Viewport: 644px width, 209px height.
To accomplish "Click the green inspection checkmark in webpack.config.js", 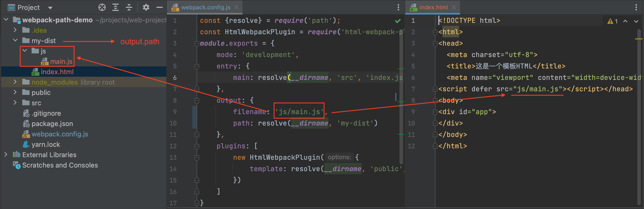I will 398,21.
